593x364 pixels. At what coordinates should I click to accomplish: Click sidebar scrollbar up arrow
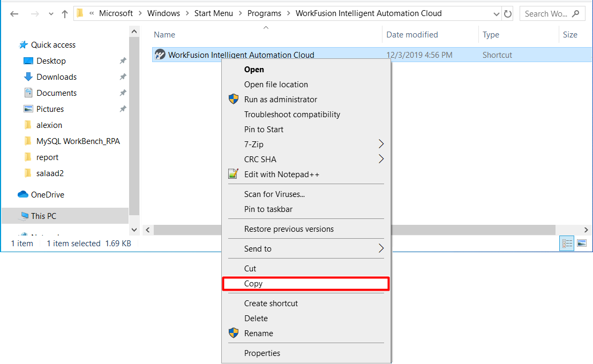coord(134,32)
